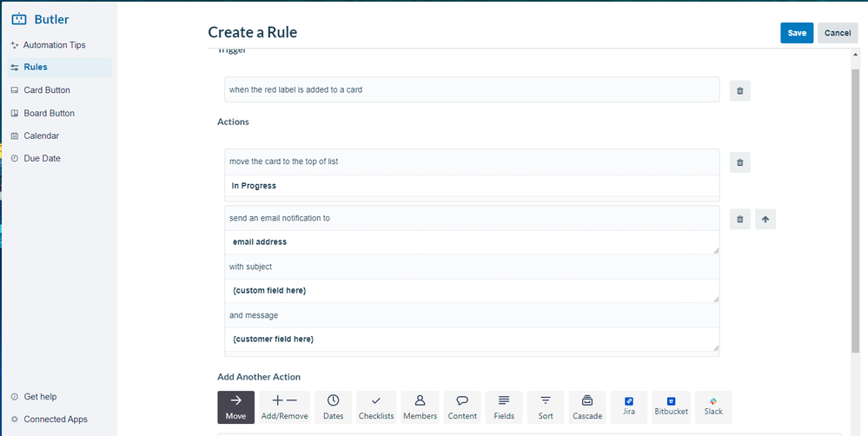Click 'move the card to the top of list' text
The height and width of the screenshot is (436, 868).
tap(283, 162)
